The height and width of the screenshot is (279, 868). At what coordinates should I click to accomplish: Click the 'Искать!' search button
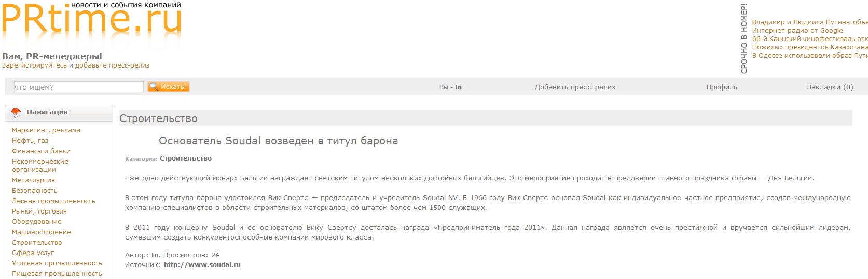pos(169,87)
